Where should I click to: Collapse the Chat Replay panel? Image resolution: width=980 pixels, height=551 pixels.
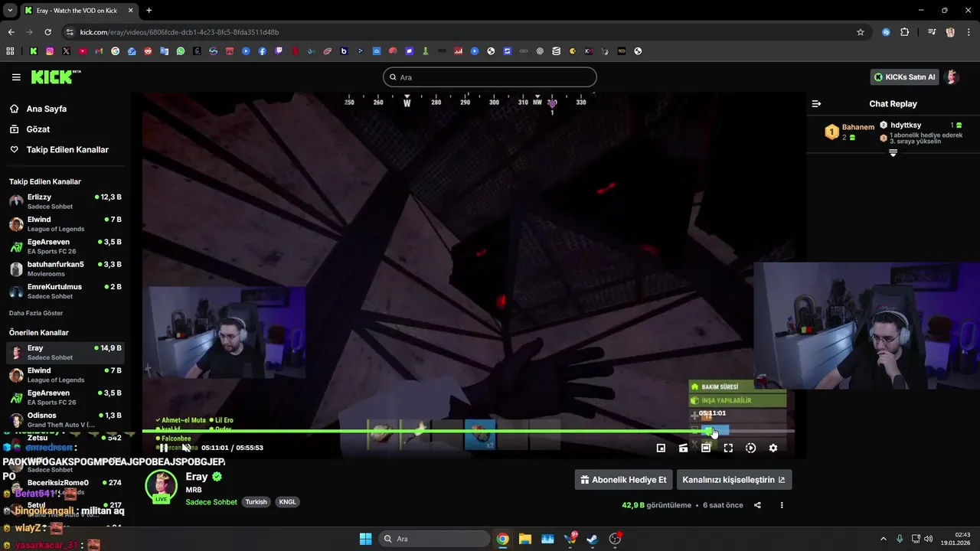click(816, 103)
